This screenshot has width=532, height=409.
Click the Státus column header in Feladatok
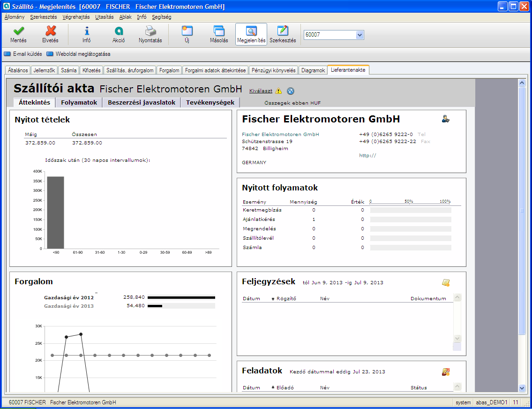[x=419, y=387]
